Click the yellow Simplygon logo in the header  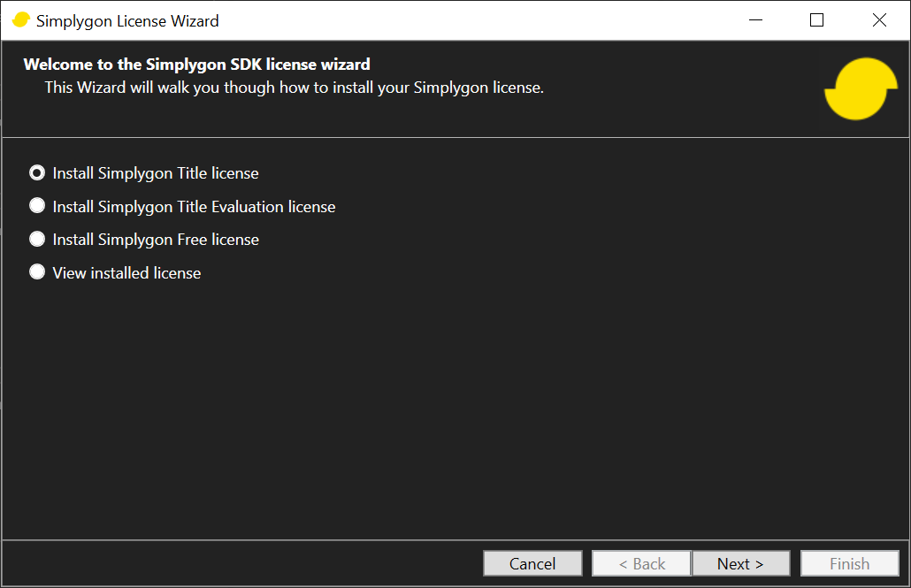point(860,88)
